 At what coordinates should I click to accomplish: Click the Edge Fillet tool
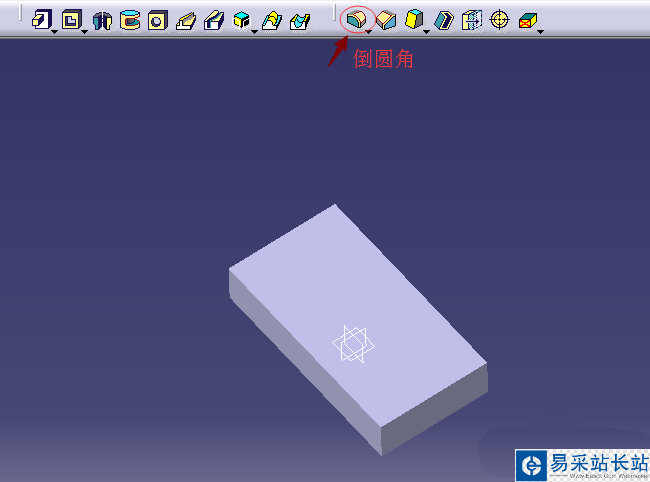357,19
